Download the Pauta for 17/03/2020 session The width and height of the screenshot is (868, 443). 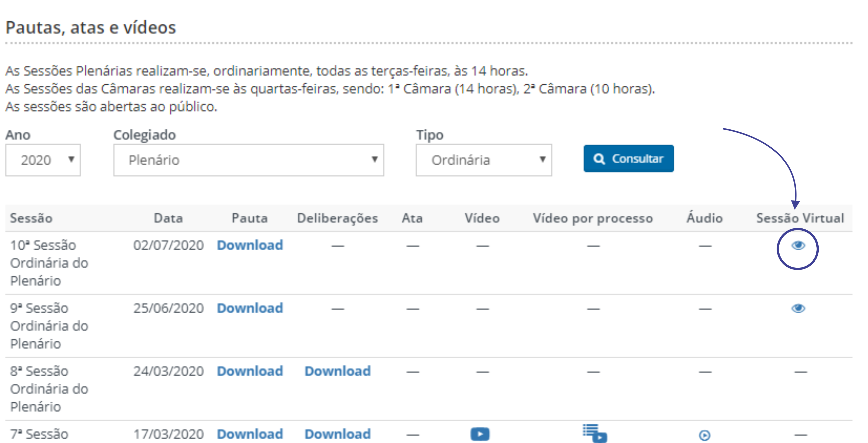(x=250, y=434)
